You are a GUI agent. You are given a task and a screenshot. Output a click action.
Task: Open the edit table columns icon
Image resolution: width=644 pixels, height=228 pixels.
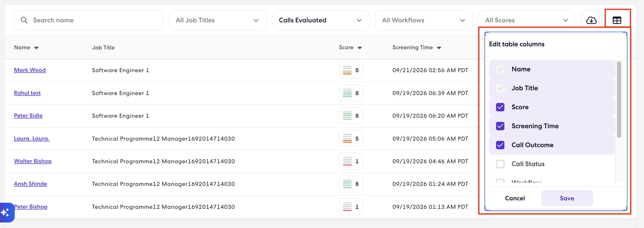[x=617, y=20]
